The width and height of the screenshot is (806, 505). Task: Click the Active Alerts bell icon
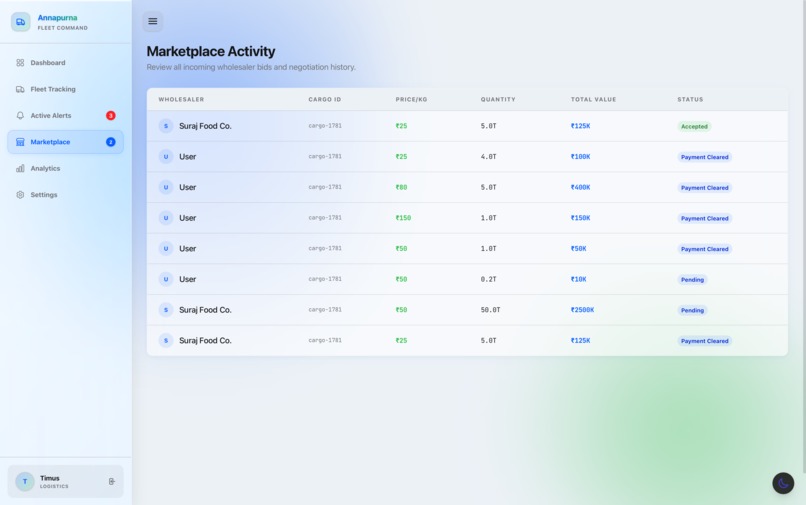click(20, 115)
